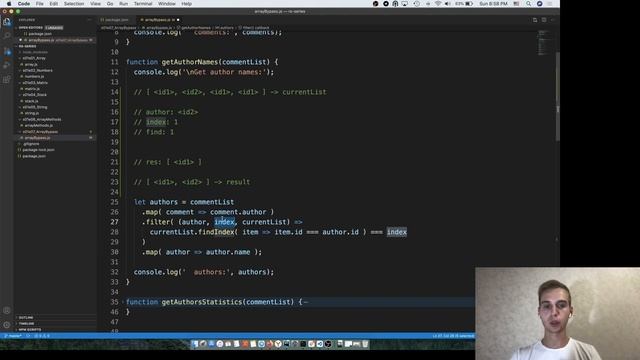This screenshot has width=640, height=360.
Task: Collapse the s01e07_ArrayBypass folder
Action: click(x=40, y=132)
